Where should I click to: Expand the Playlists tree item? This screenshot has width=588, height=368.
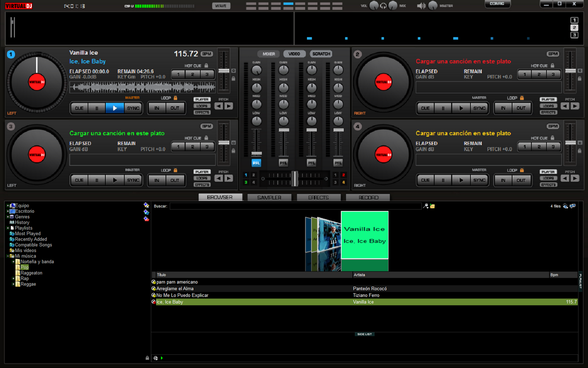click(x=8, y=228)
